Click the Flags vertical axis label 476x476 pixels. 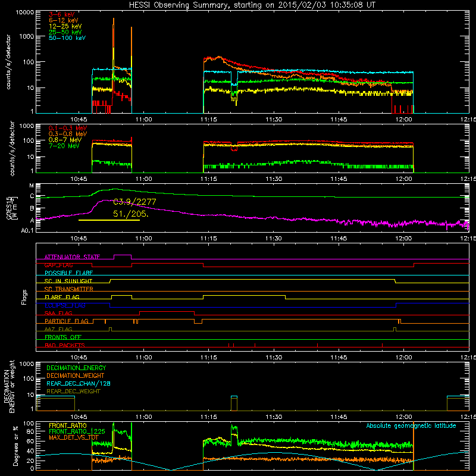tap(24, 297)
